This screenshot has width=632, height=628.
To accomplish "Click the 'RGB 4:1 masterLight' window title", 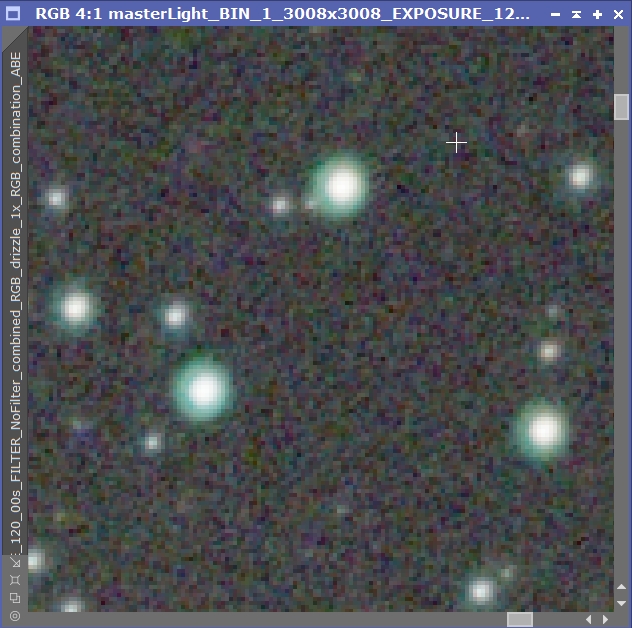I will point(282,14).
